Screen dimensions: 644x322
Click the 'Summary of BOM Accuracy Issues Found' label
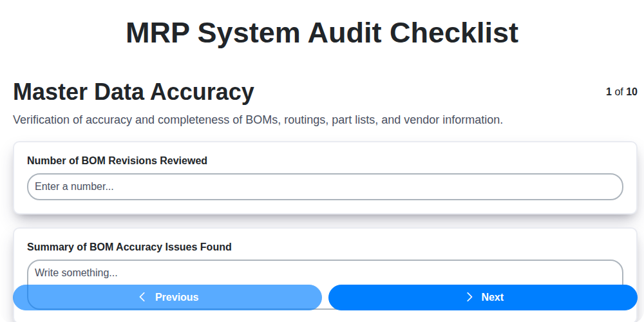coord(129,247)
